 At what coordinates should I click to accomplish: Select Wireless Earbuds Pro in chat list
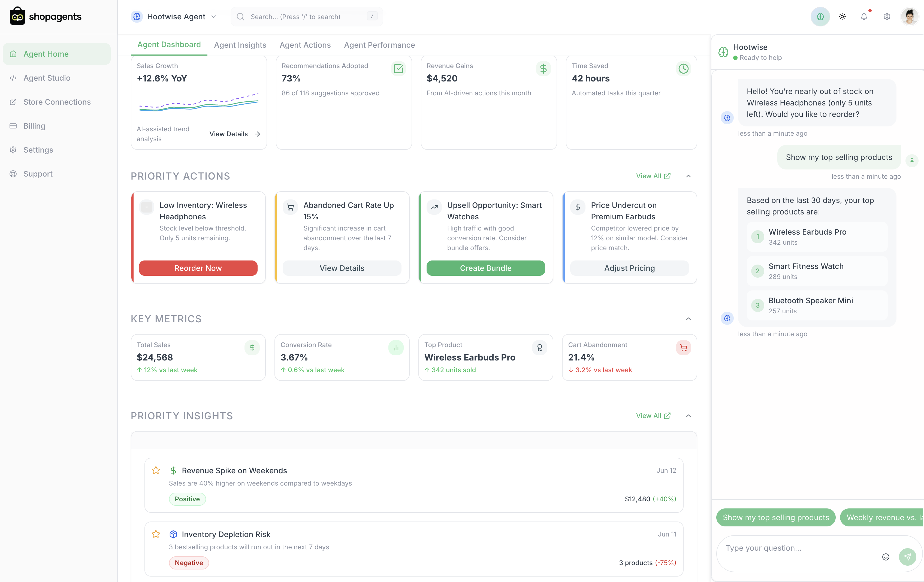pyautogui.click(x=817, y=237)
